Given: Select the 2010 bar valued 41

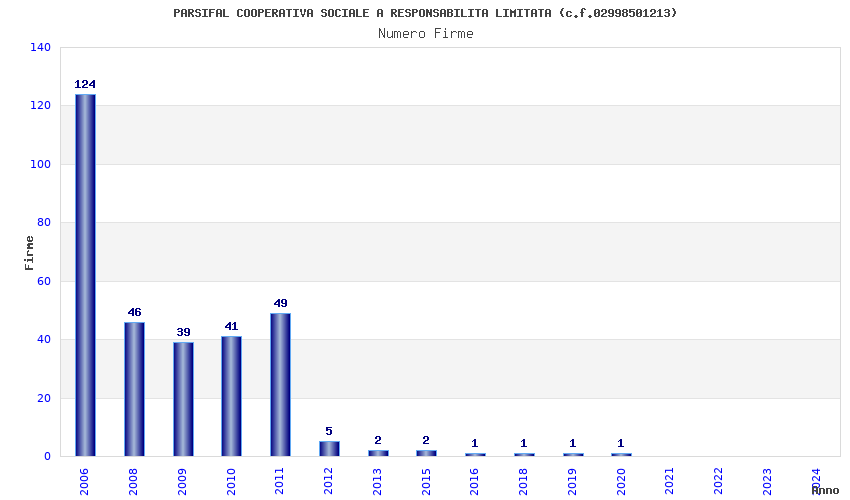Looking at the screenshot, I should pyautogui.click(x=231, y=396).
